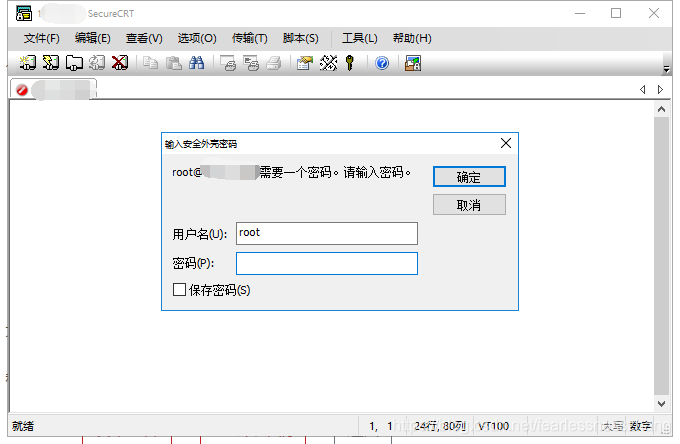The height and width of the screenshot is (444, 680).
Task: Click the Disconnect red X icon
Action: click(x=120, y=63)
